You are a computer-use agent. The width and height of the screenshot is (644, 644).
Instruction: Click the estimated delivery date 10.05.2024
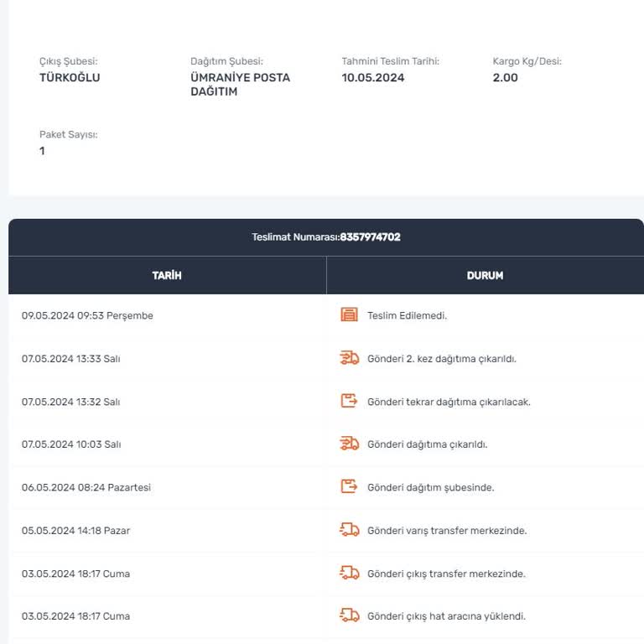click(373, 77)
